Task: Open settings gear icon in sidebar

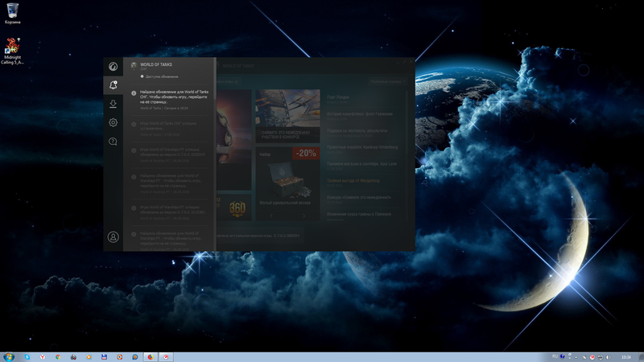Action: (113, 122)
